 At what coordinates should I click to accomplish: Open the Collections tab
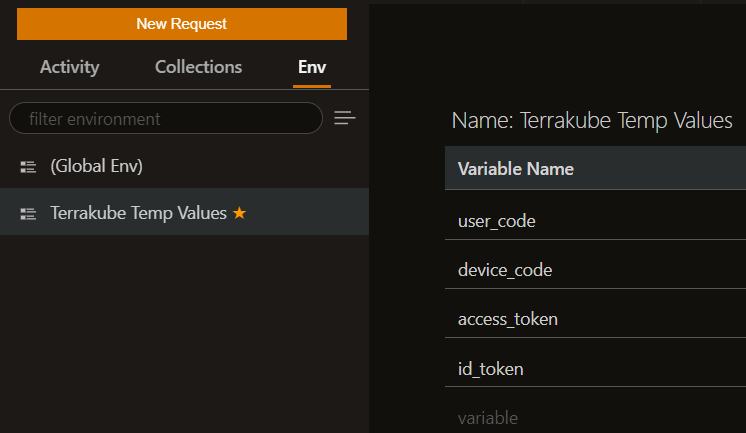tap(198, 67)
